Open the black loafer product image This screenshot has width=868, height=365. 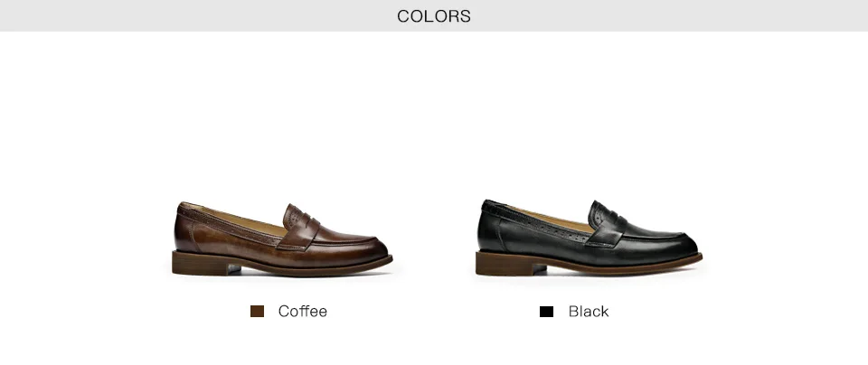click(589, 238)
